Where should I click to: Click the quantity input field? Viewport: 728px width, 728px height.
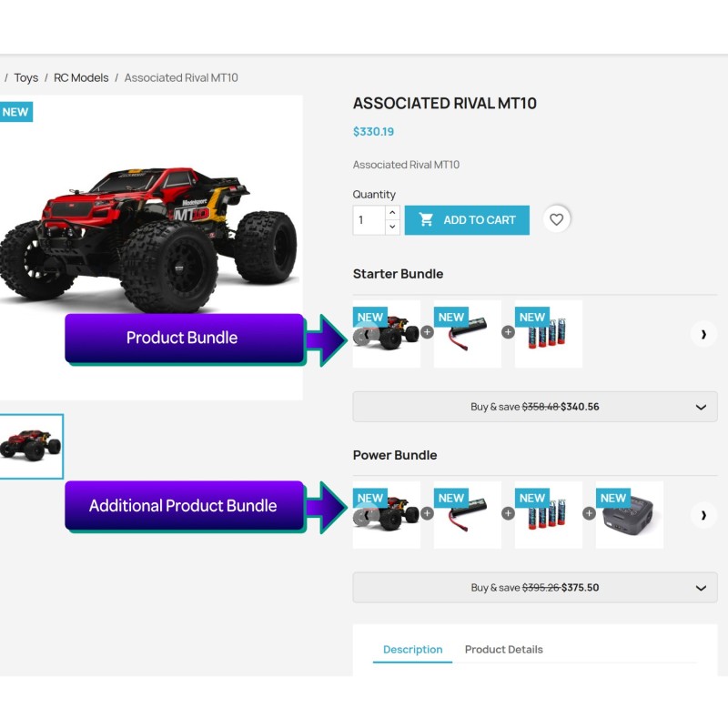point(369,220)
